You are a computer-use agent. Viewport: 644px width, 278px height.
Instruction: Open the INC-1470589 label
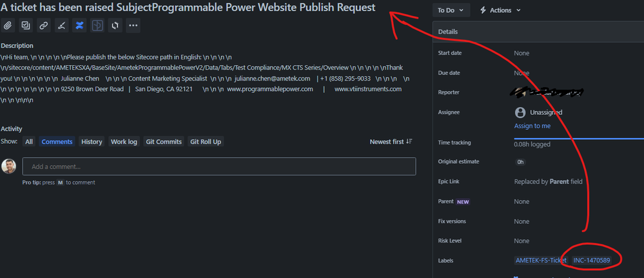(x=592, y=261)
